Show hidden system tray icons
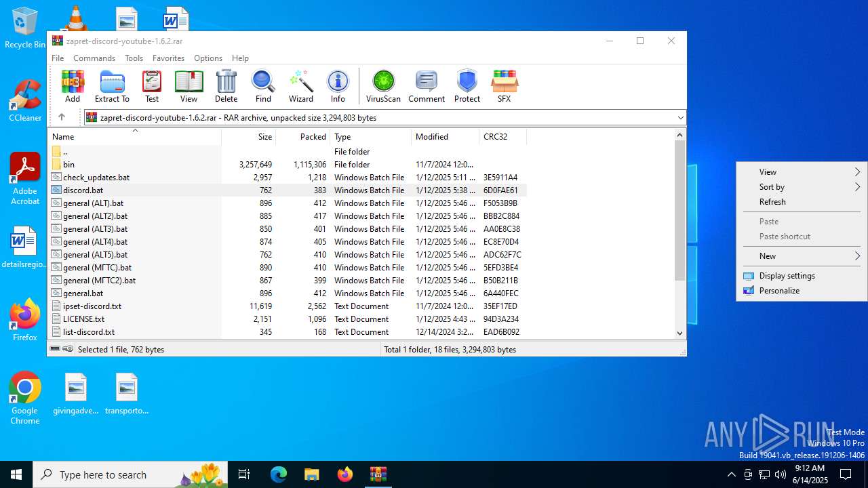 point(731,474)
